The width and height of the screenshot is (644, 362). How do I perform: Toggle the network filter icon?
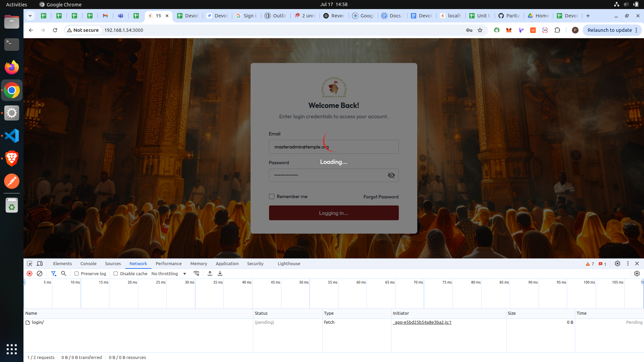[53, 274]
